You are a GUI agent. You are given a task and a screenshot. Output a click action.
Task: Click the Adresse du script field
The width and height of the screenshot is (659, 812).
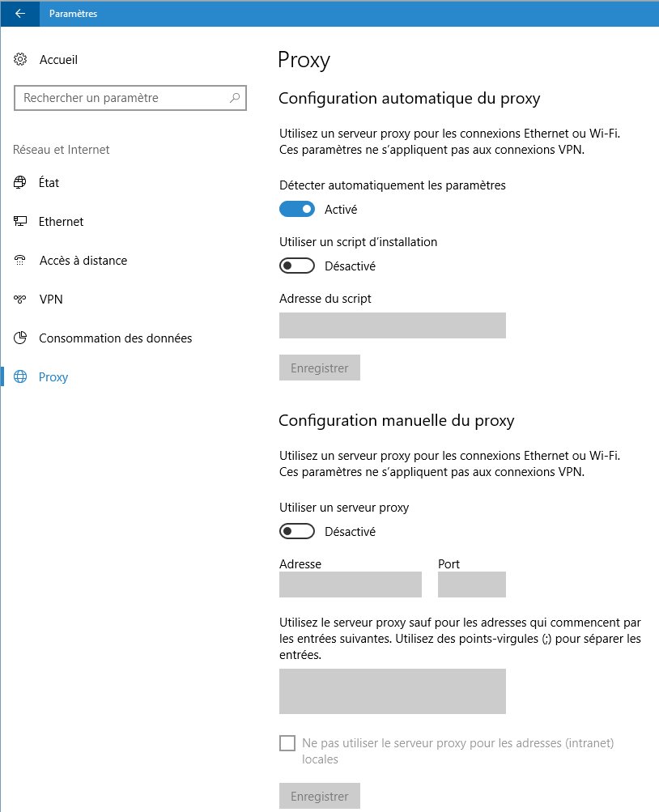pyautogui.click(x=392, y=325)
